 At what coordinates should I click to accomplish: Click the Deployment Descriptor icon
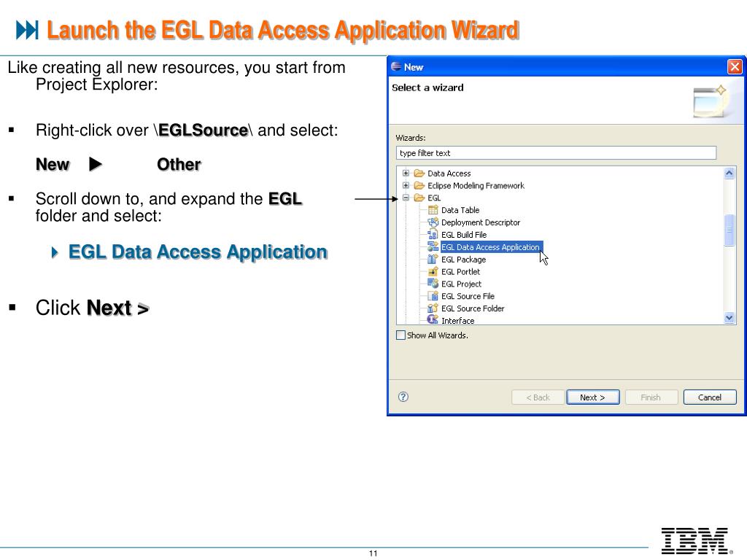433,222
